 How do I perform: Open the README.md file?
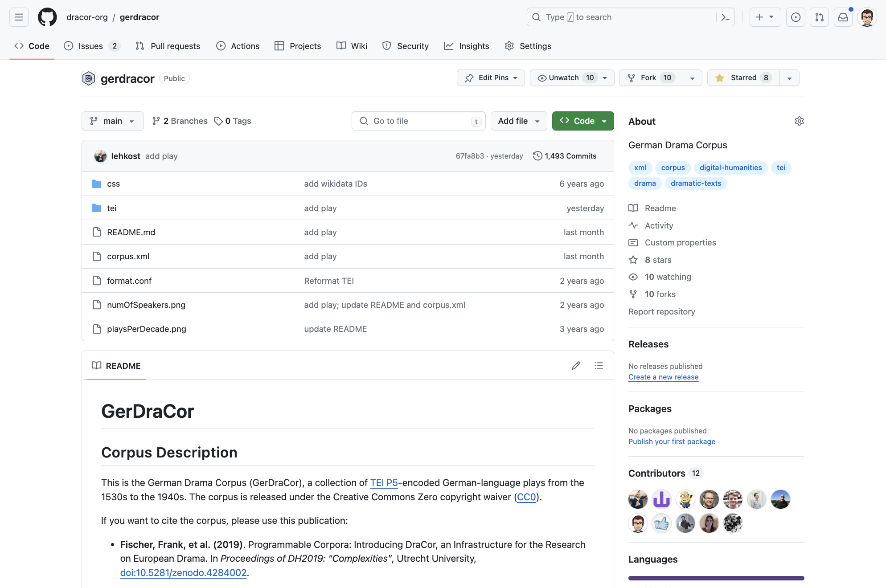tap(131, 233)
